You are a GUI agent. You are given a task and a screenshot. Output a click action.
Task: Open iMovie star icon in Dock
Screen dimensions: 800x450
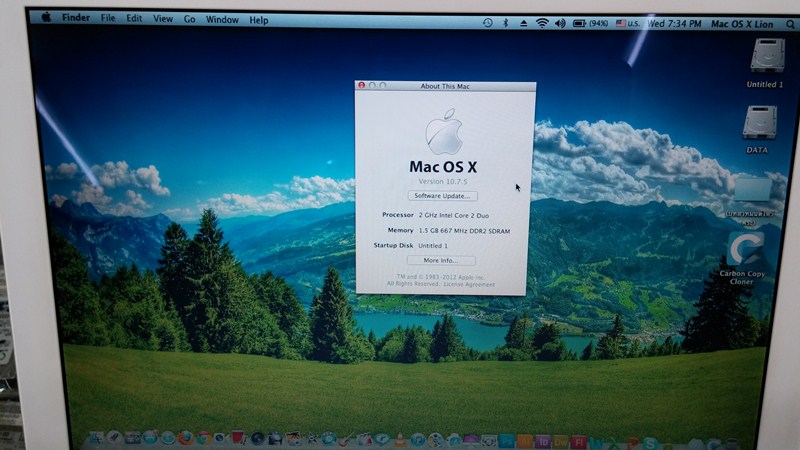click(x=312, y=438)
